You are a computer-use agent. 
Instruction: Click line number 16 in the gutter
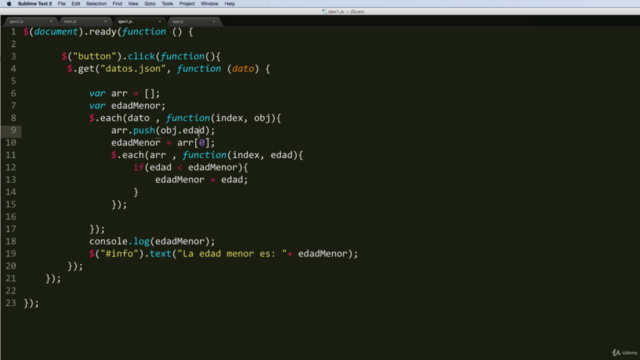click(x=11, y=217)
